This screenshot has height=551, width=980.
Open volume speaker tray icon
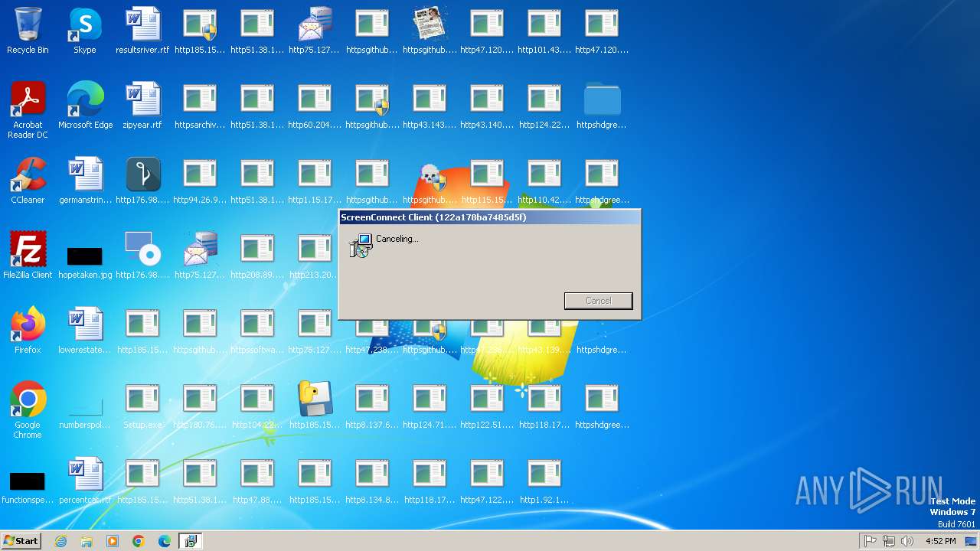pyautogui.click(x=907, y=541)
